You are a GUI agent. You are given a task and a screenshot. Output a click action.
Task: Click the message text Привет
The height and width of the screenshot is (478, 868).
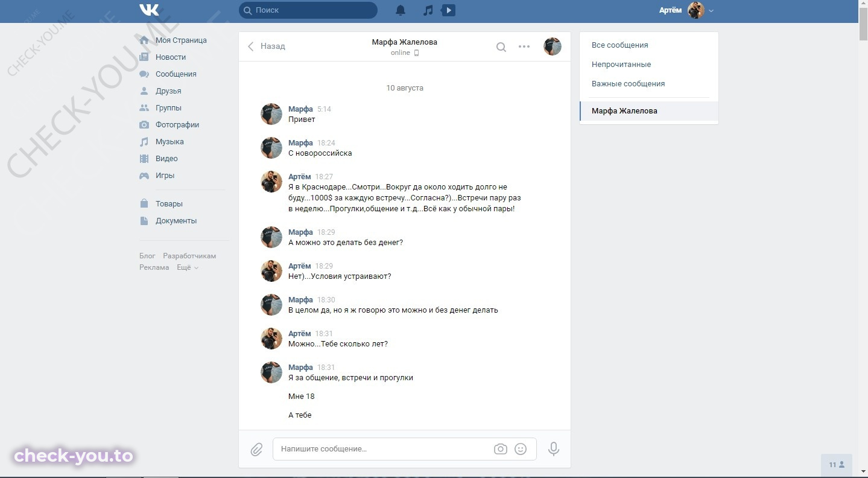[x=302, y=119]
